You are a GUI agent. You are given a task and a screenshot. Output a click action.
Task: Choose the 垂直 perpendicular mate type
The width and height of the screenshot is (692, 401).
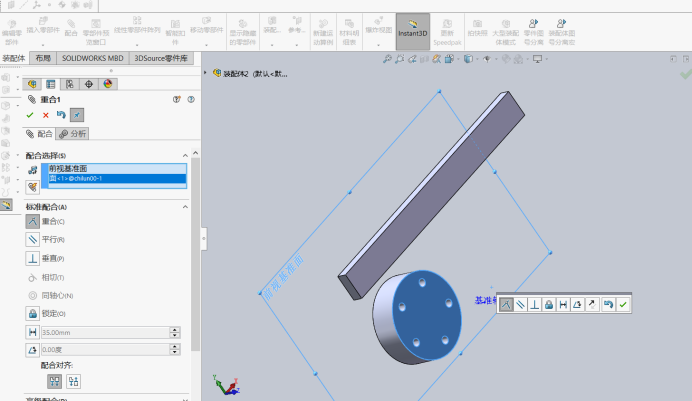click(x=32, y=258)
